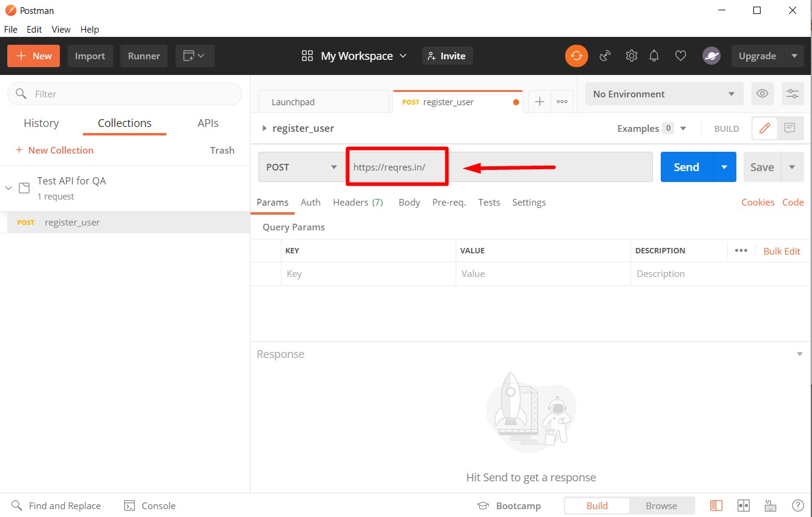Open the History tab in sidebar

coord(41,123)
